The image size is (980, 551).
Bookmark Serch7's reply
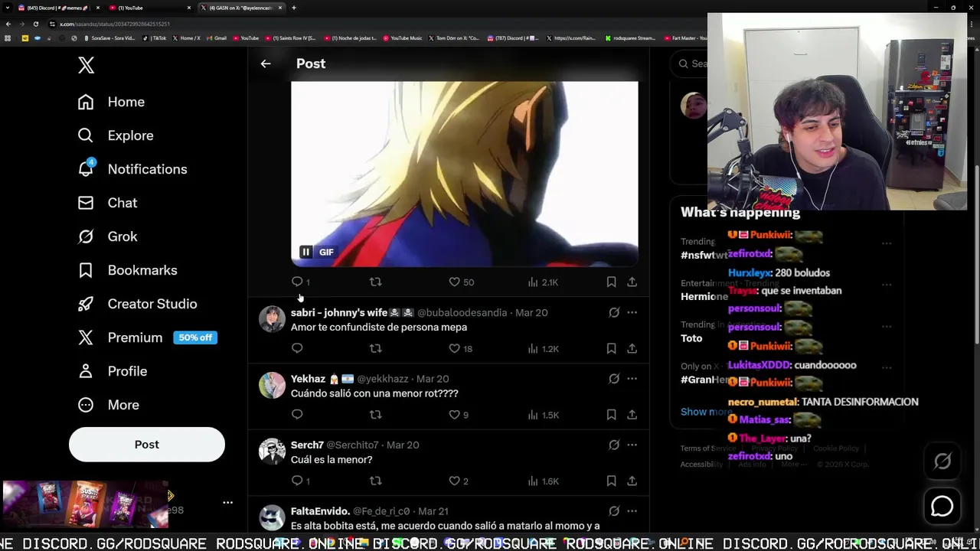[x=611, y=481]
